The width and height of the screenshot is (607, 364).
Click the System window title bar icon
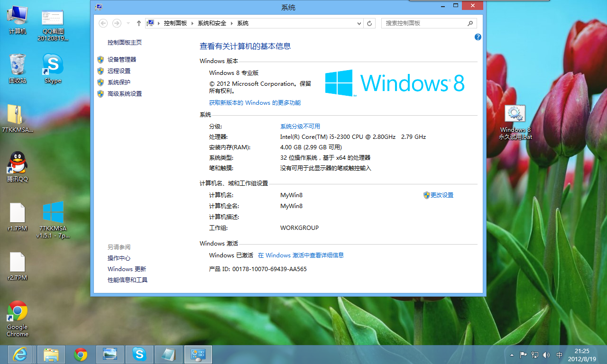(x=98, y=7)
